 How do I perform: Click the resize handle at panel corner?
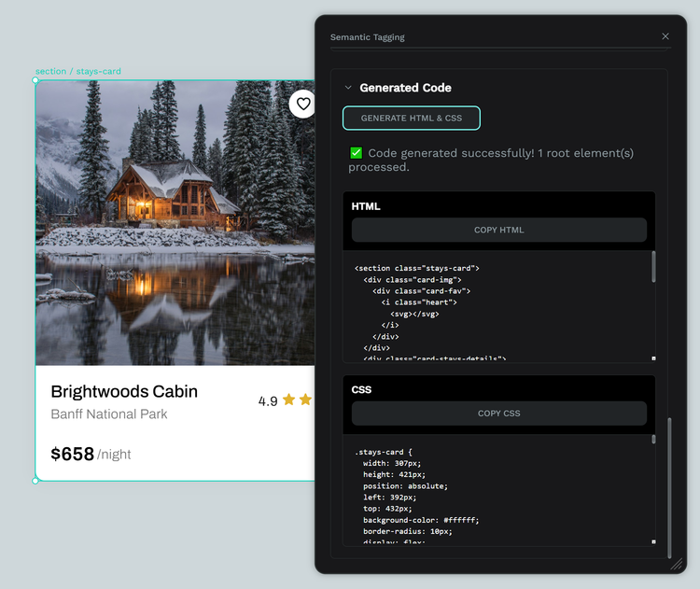(677, 564)
